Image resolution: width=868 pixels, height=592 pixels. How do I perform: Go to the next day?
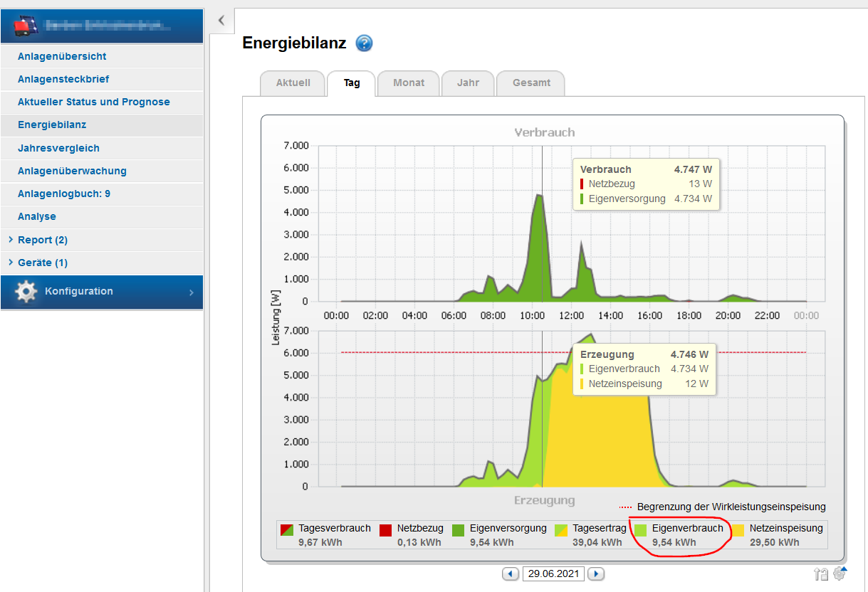pyautogui.click(x=597, y=573)
